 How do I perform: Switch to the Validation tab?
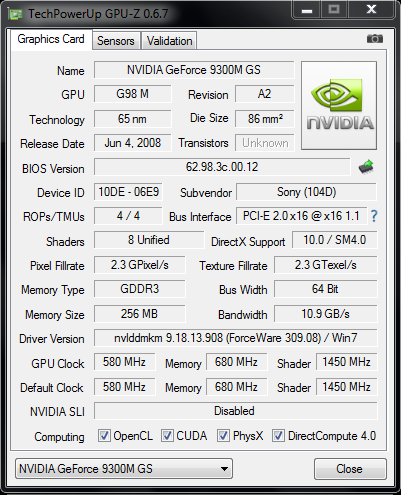[x=169, y=41]
